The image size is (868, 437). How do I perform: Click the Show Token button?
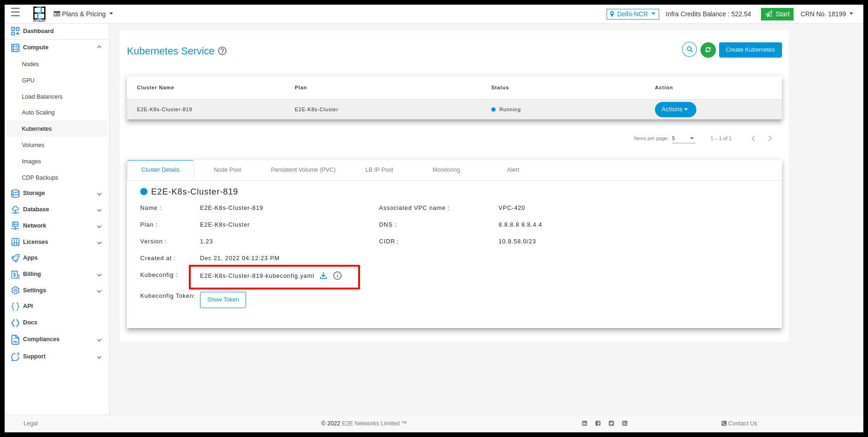(x=223, y=300)
